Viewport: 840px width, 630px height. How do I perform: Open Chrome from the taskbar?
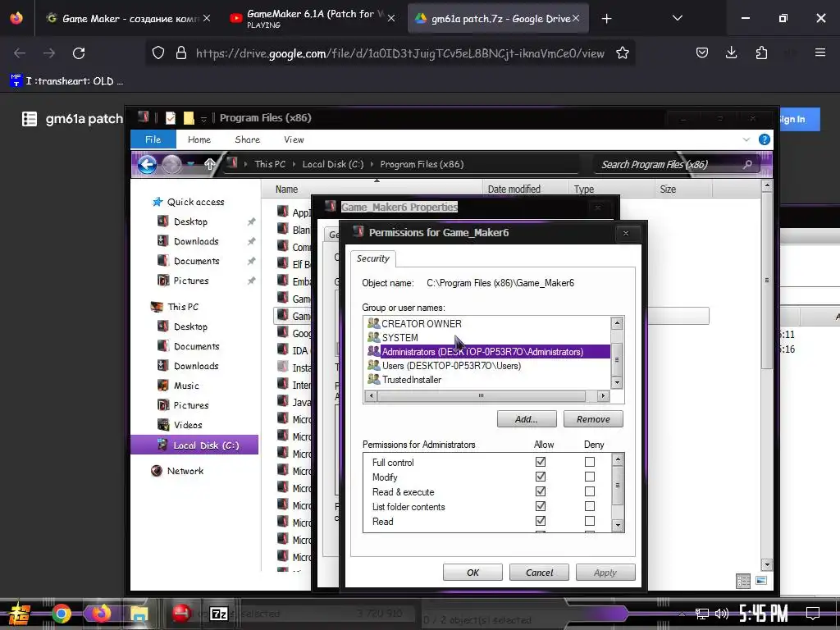coord(61,614)
